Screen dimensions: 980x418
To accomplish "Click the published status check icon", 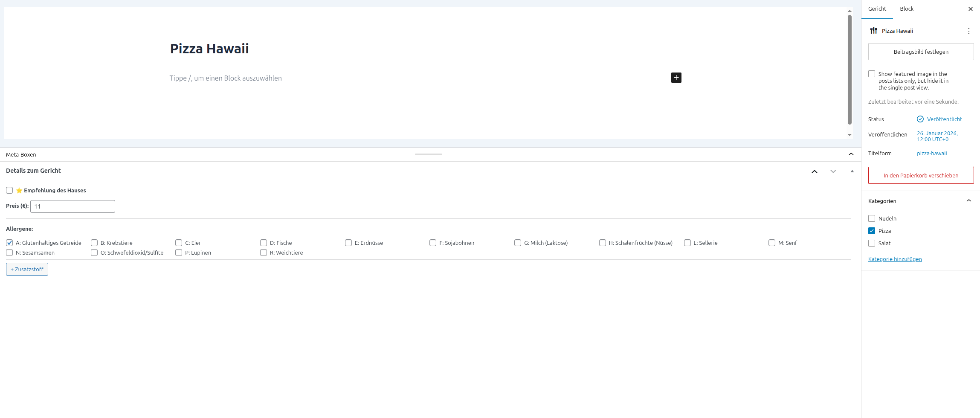I will point(920,119).
